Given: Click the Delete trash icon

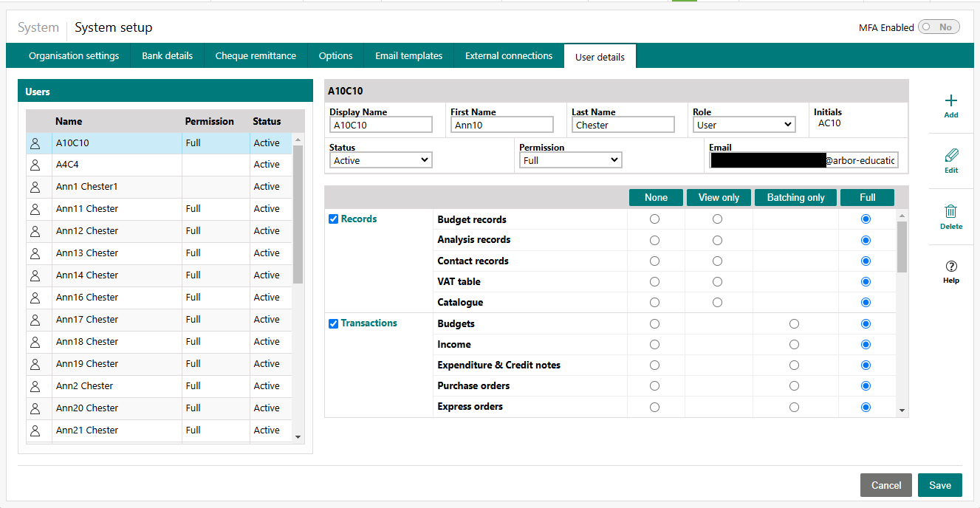Looking at the screenshot, I should [951, 212].
